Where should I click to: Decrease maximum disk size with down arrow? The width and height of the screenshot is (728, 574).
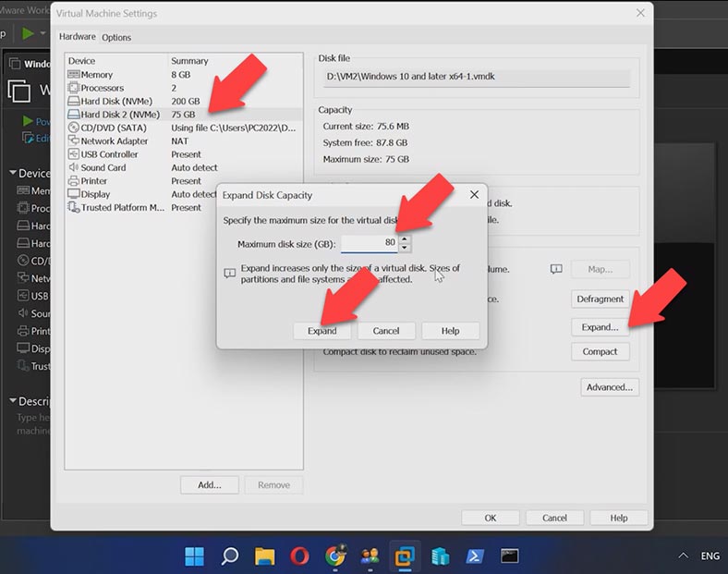(405, 248)
